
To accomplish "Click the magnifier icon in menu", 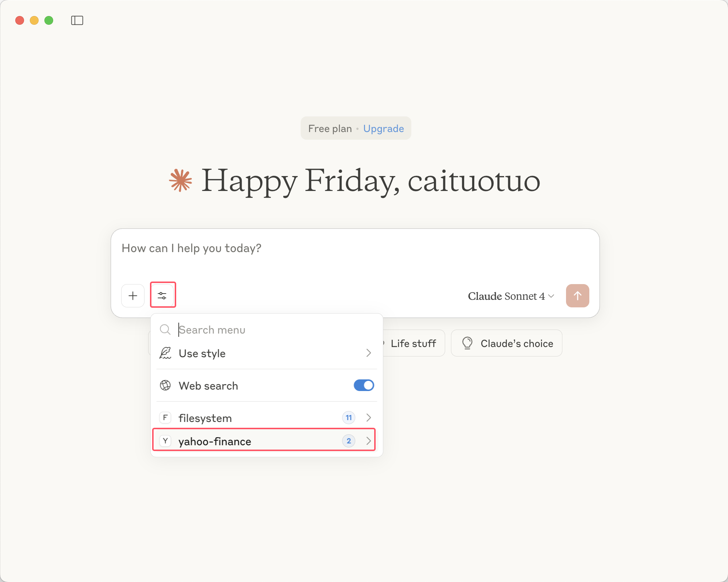I will point(165,330).
